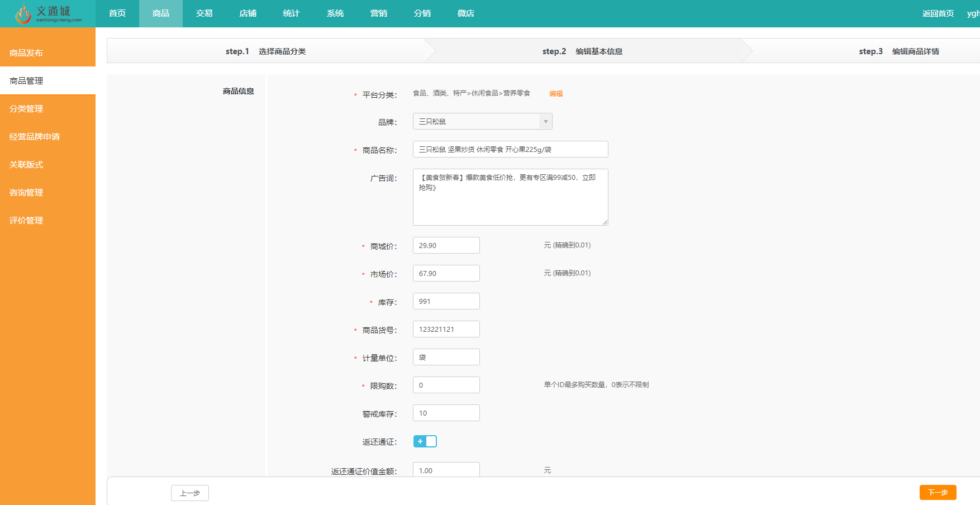Click the 商品货号 field 123221121
This screenshot has width=980, height=505.
point(446,329)
